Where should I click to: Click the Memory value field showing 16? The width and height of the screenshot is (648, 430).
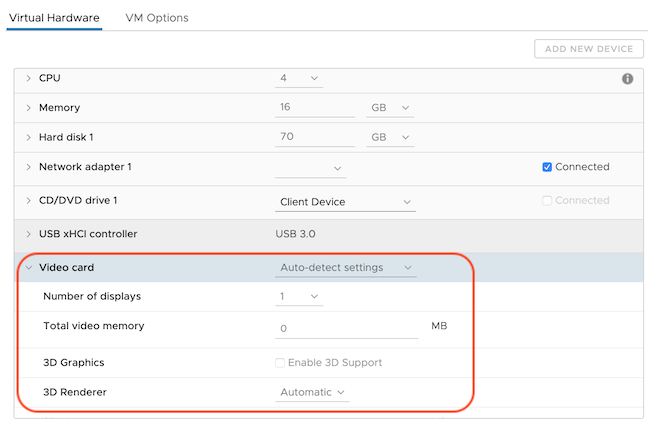click(x=315, y=108)
